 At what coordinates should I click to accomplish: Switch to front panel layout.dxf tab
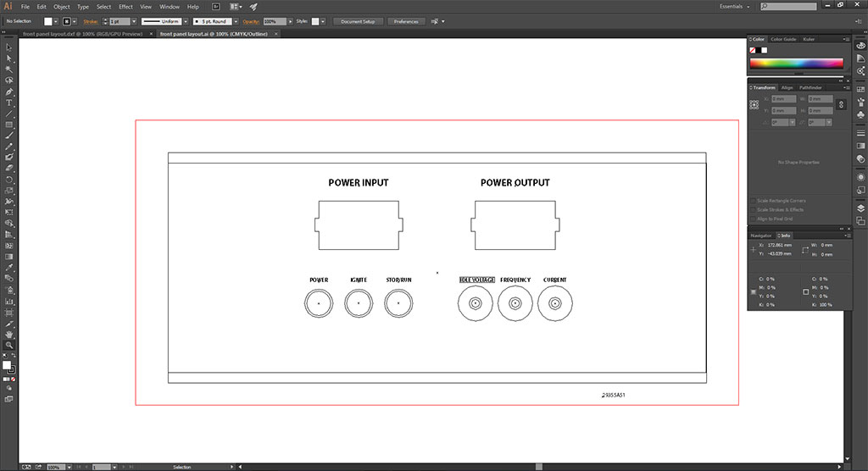click(82, 34)
